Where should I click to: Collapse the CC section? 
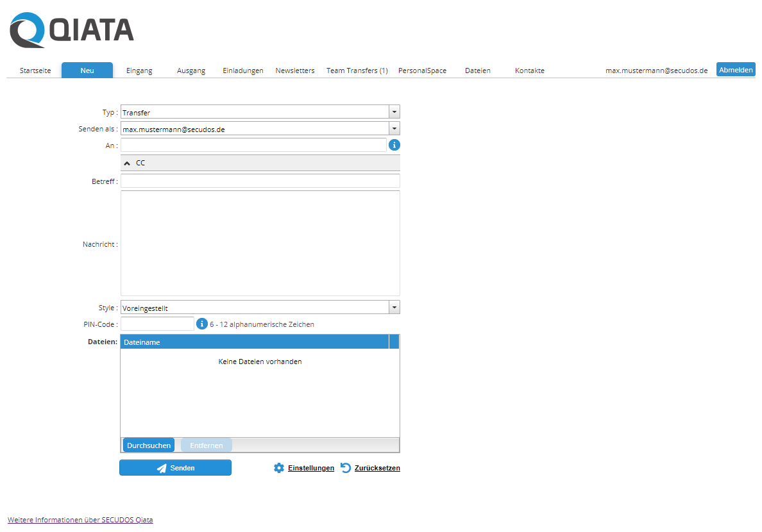127,163
